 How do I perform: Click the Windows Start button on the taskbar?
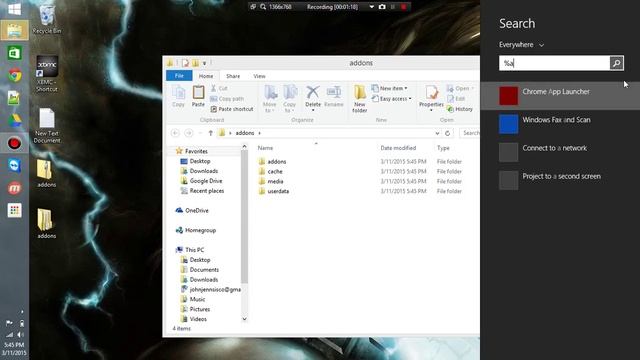click(14, 9)
